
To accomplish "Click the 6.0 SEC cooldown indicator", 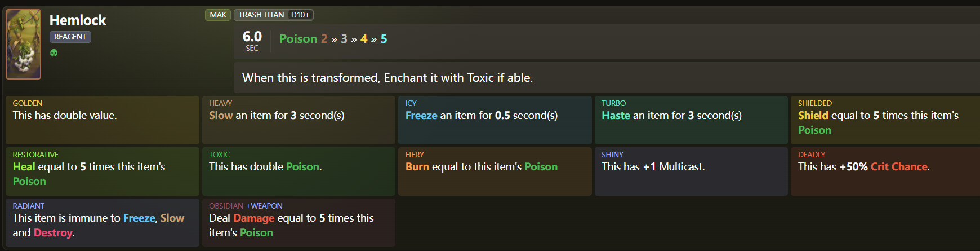I will pyautogui.click(x=252, y=41).
